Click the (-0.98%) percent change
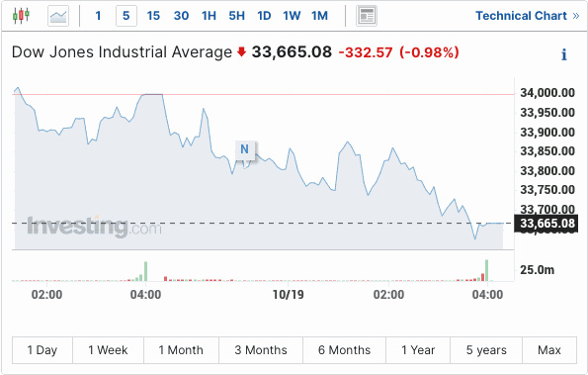Viewport: 588px width, 375px height. (x=429, y=52)
